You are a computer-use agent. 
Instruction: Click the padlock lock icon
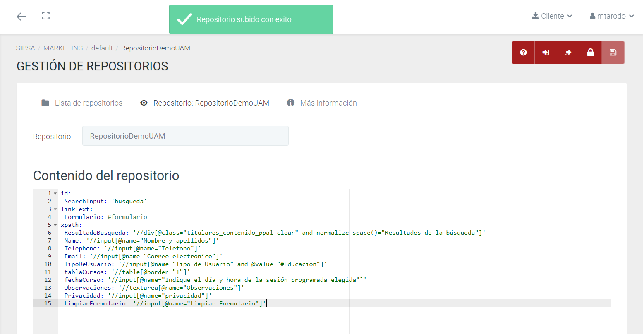coord(590,53)
